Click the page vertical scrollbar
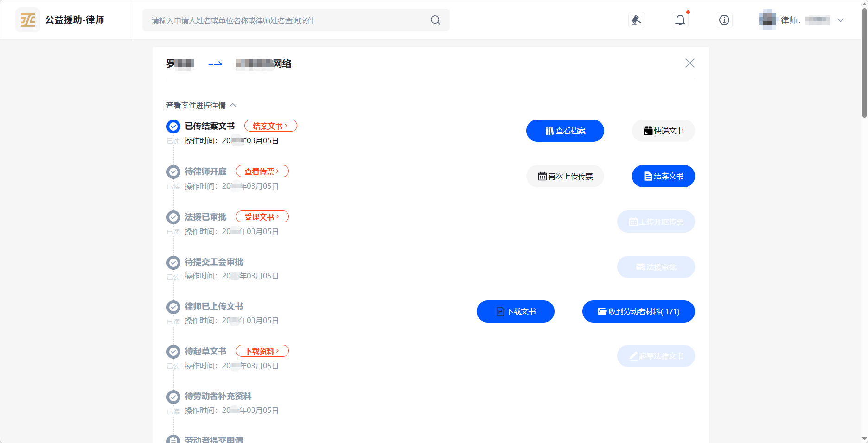The height and width of the screenshot is (443, 868). click(864, 60)
